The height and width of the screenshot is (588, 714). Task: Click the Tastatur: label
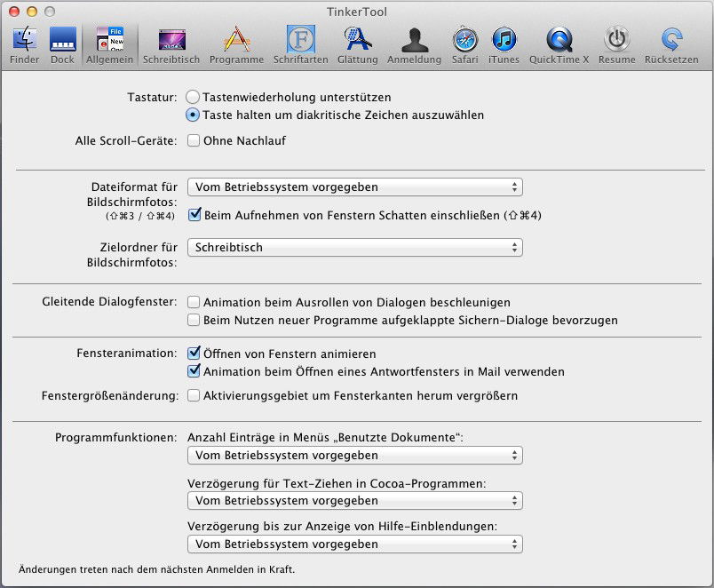(x=152, y=97)
